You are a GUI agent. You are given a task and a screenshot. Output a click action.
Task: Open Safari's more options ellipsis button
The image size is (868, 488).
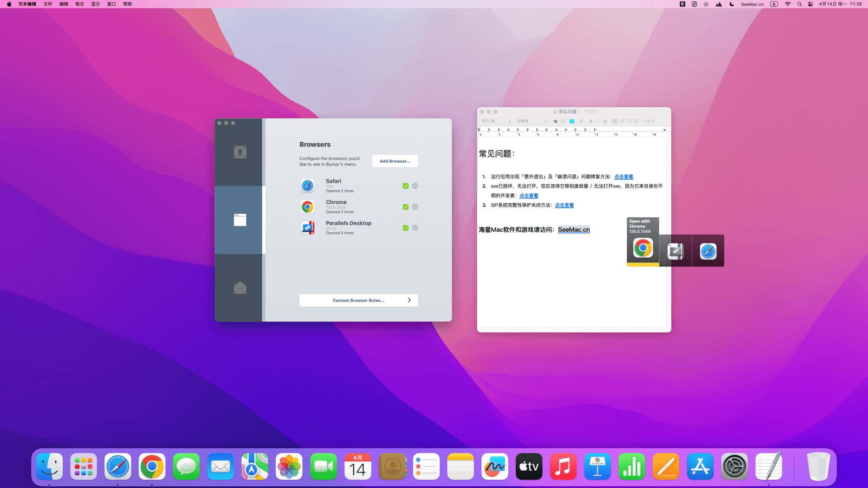pos(415,186)
